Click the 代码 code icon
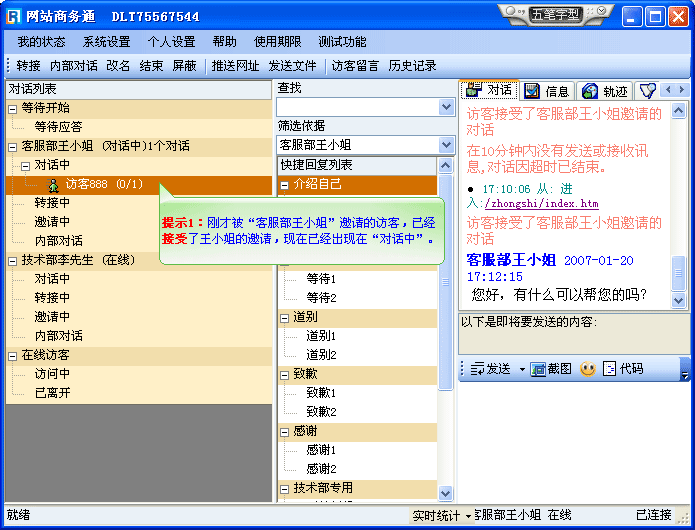The height and width of the screenshot is (530, 695). (x=610, y=369)
